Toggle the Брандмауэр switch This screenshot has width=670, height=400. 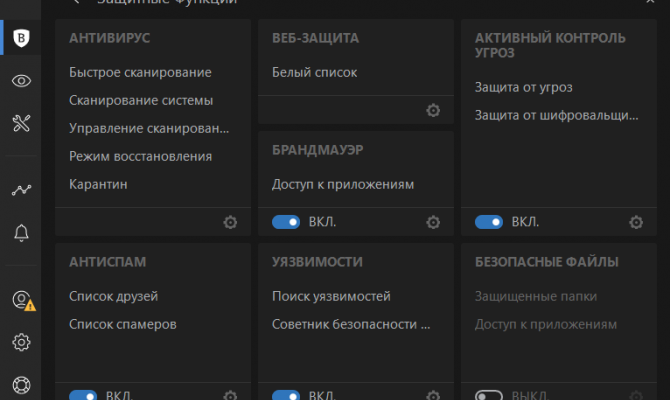click(x=286, y=222)
